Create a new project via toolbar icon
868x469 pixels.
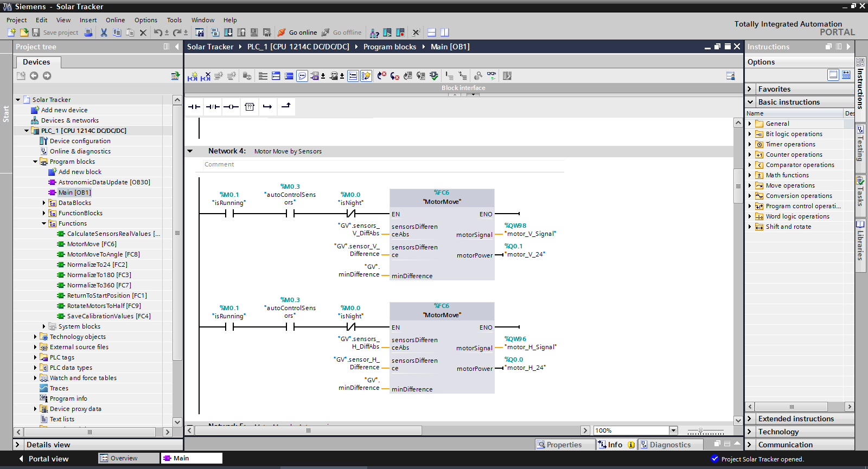tap(11, 33)
